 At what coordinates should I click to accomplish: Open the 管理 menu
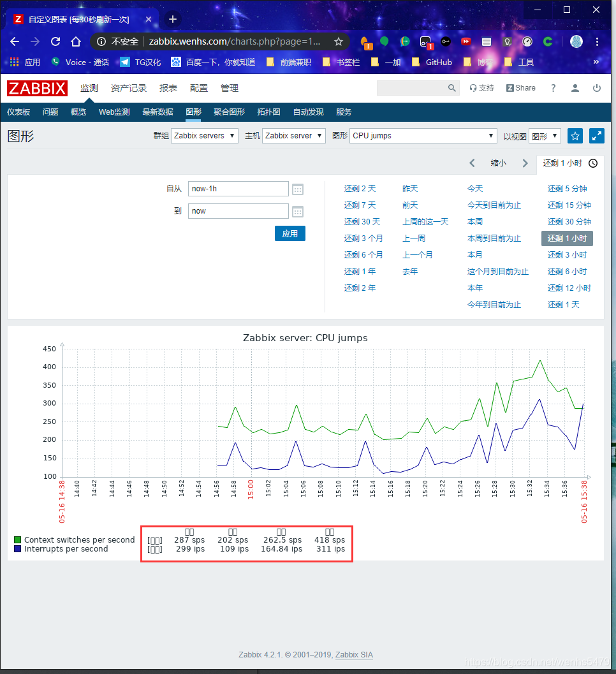tap(230, 88)
